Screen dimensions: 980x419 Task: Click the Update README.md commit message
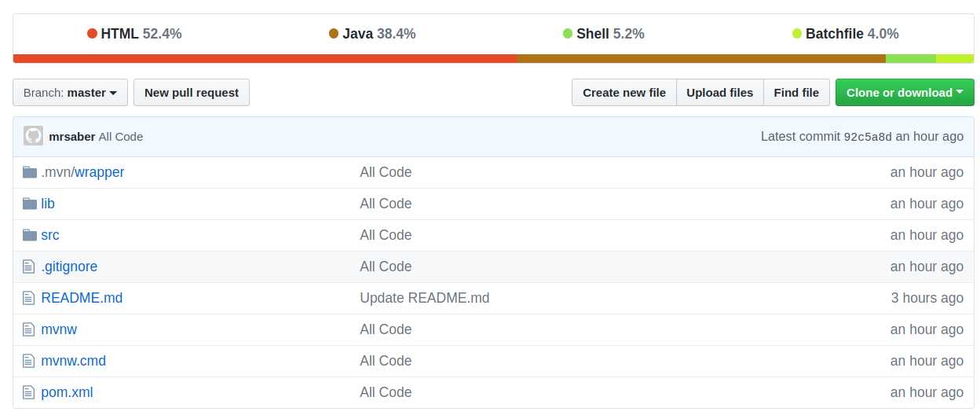click(x=425, y=298)
